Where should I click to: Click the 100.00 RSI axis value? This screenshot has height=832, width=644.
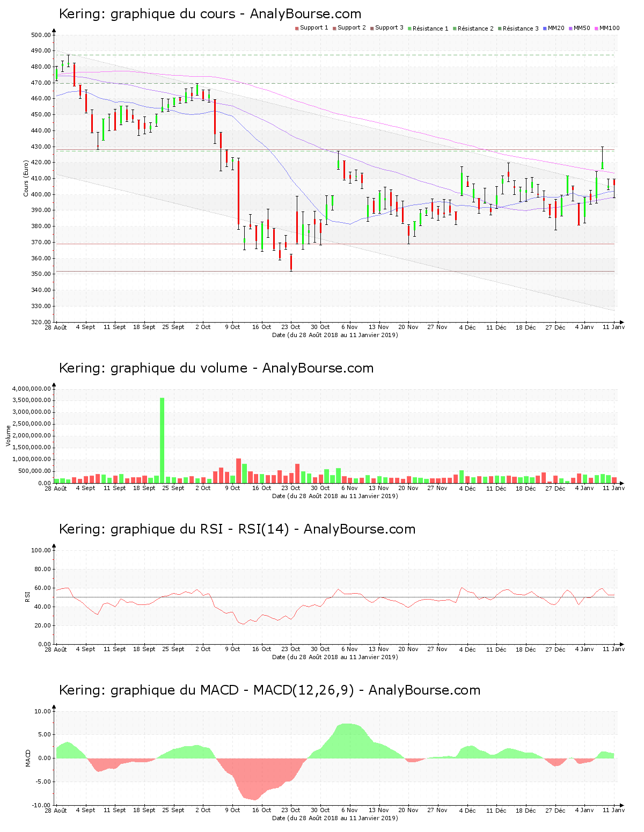pyautogui.click(x=41, y=550)
